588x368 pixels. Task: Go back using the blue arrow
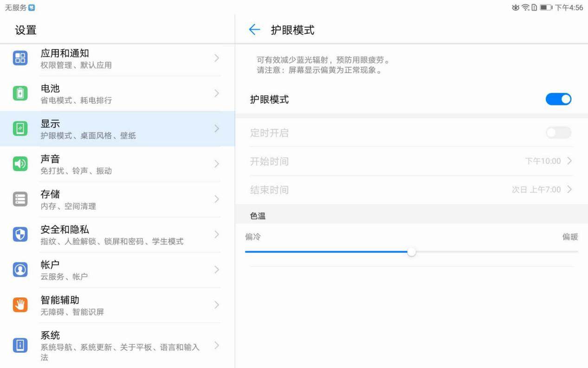coord(254,30)
